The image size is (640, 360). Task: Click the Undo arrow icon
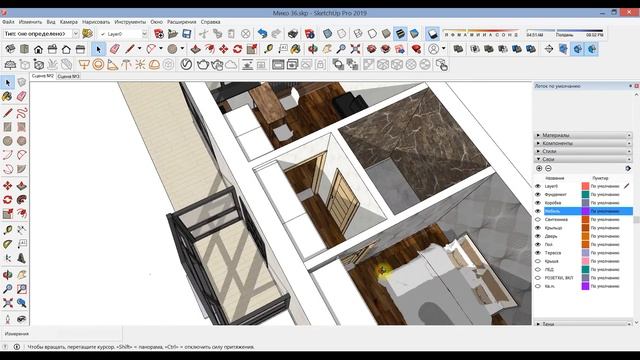(262, 33)
